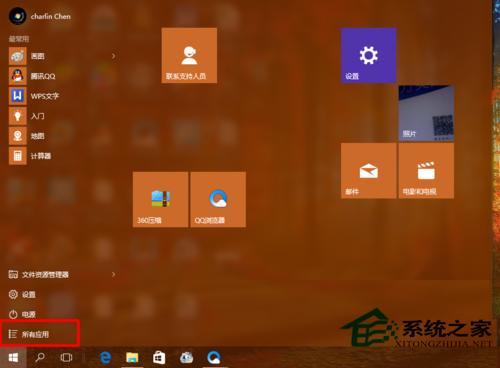Open the 联系支持人员 tile
The width and height of the screenshot is (500, 368).
pos(189,55)
